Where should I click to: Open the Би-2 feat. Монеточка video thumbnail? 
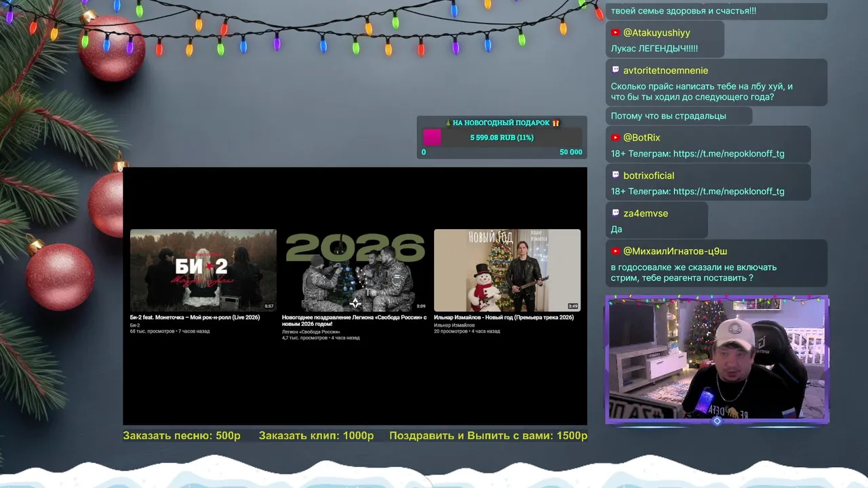(203, 270)
